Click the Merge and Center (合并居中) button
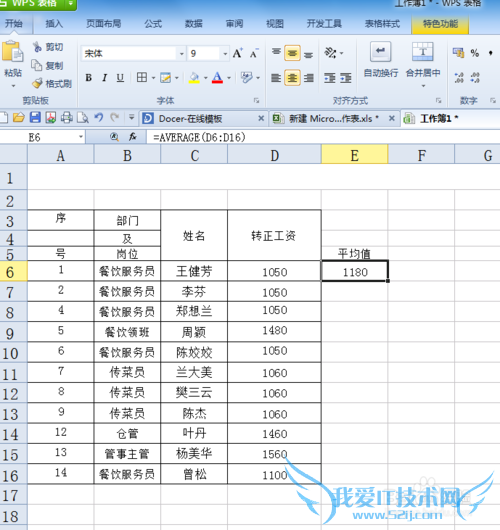500x530 pixels. 423,59
